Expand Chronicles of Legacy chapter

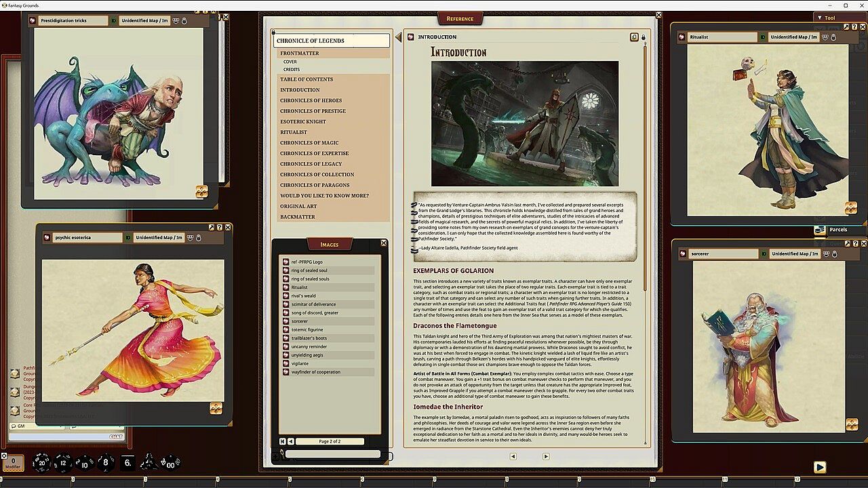click(x=311, y=163)
